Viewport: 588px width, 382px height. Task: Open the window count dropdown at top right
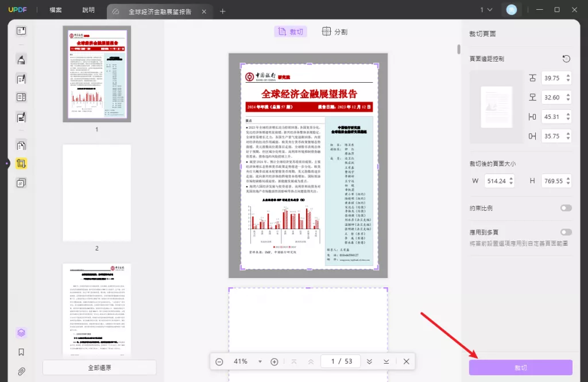pyautogui.click(x=486, y=10)
